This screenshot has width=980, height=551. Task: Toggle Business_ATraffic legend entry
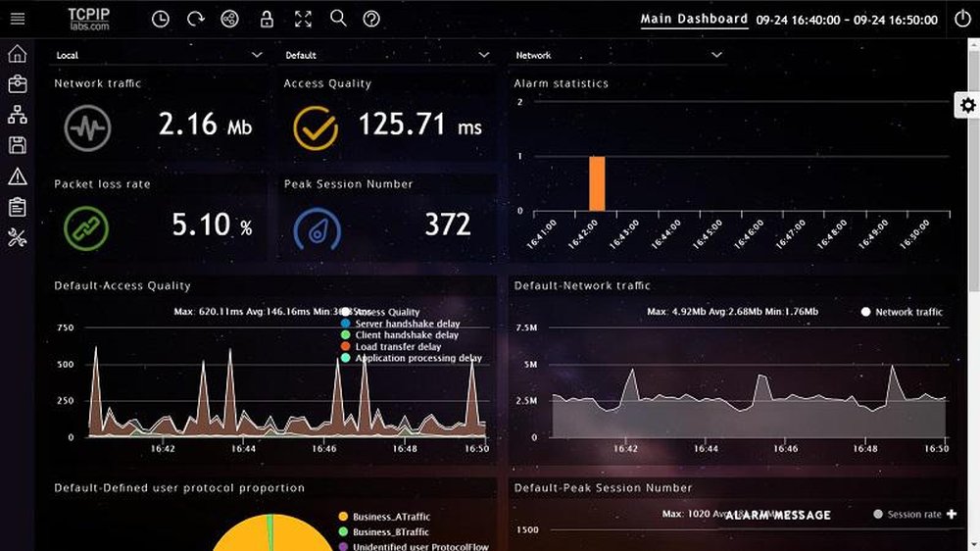point(384,517)
